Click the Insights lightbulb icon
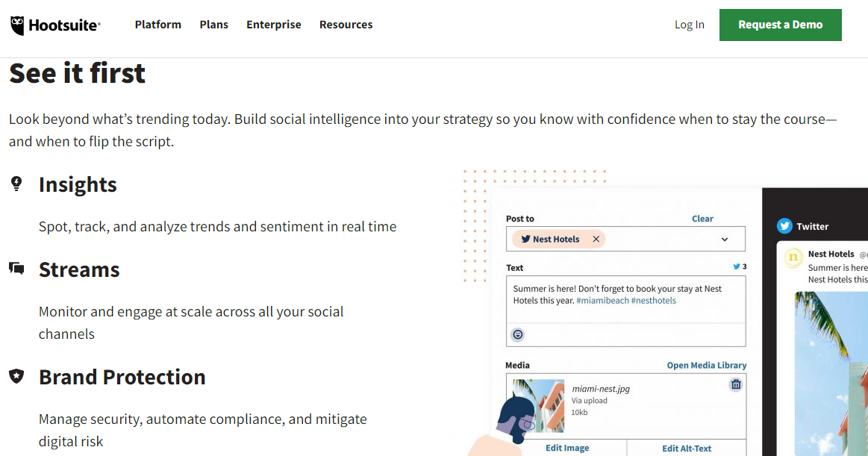The width and height of the screenshot is (868, 456). 16,184
